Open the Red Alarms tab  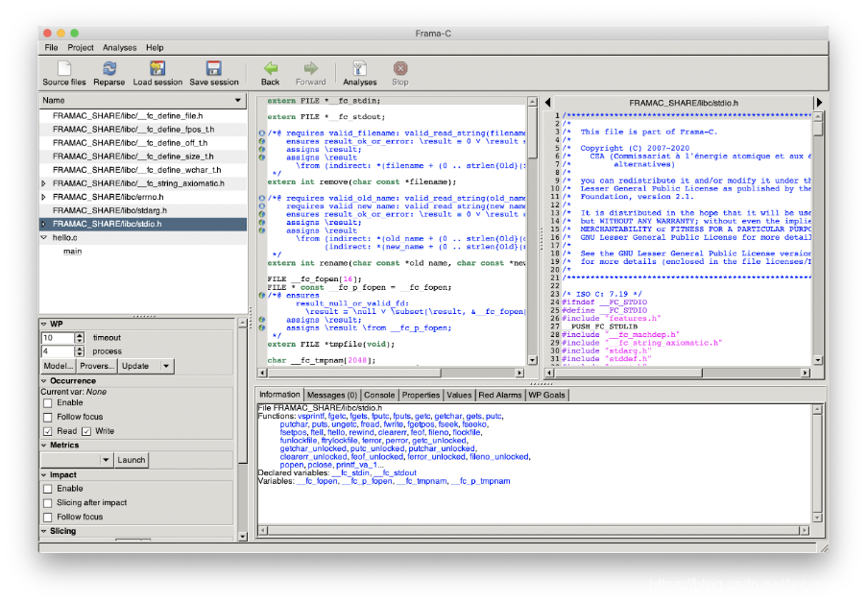(500, 395)
